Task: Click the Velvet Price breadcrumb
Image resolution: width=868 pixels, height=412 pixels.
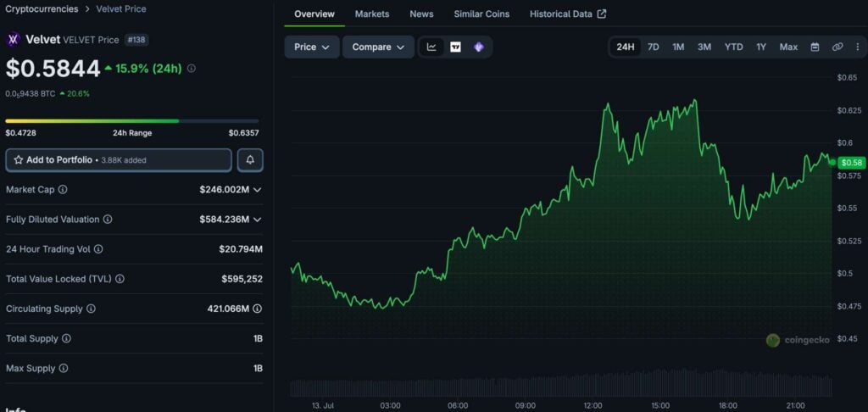Action: (x=120, y=8)
